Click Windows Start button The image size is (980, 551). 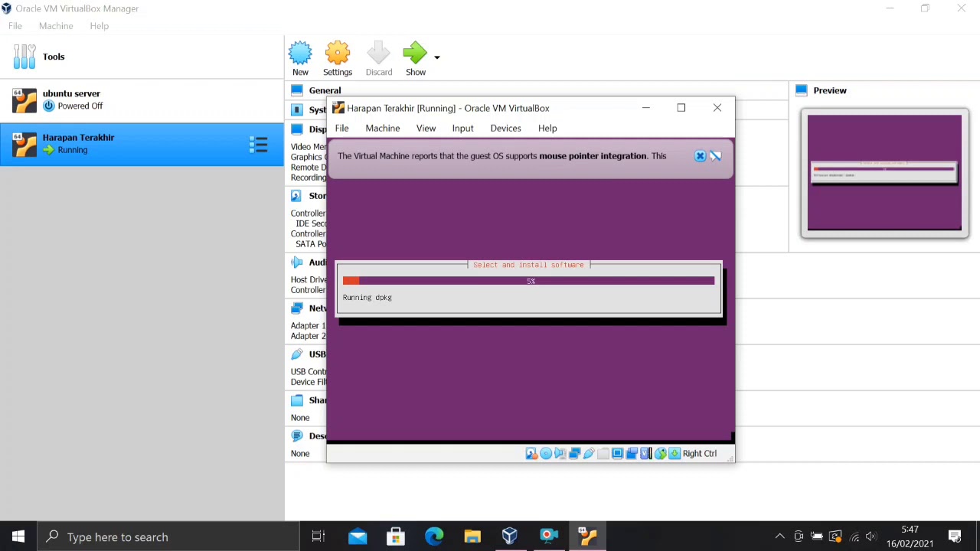(x=18, y=536)
